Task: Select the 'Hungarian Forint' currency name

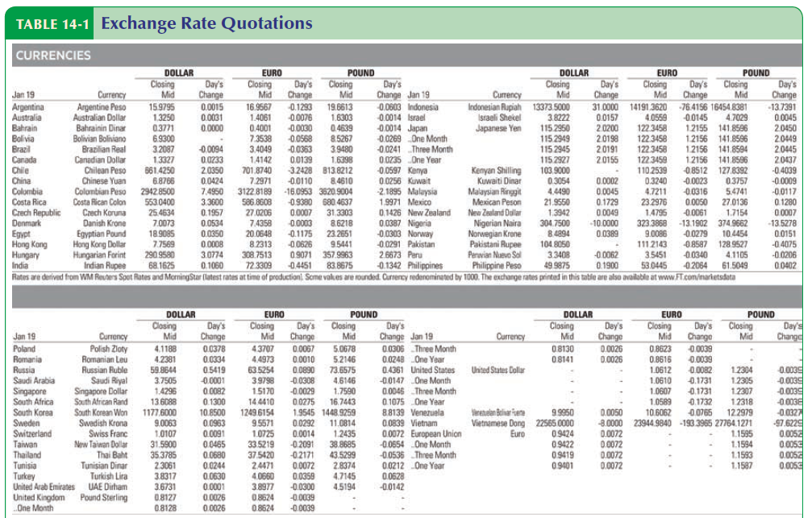Action: (x=100, y=255)
